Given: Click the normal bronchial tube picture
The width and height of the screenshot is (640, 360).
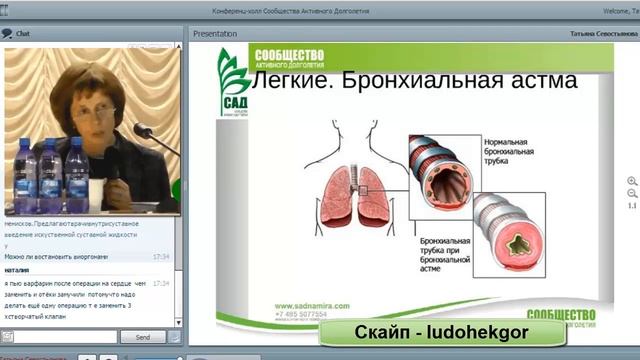Looking at the screenshot, I should tap(445, 177).
